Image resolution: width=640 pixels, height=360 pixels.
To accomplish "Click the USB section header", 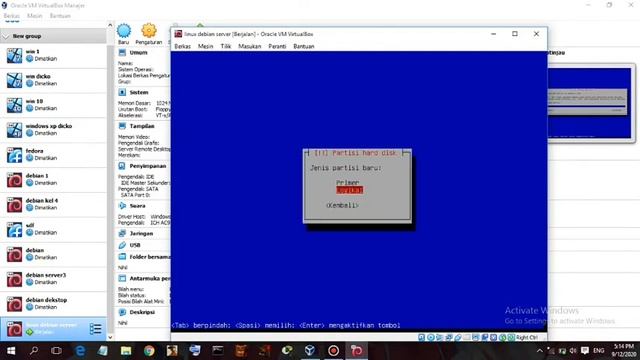I will [x=135, y=245].
